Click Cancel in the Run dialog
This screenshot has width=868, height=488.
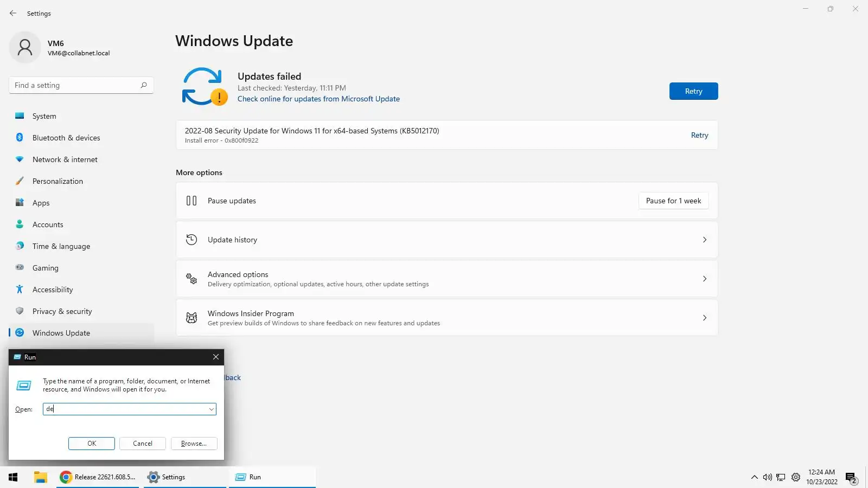(143, 444)
